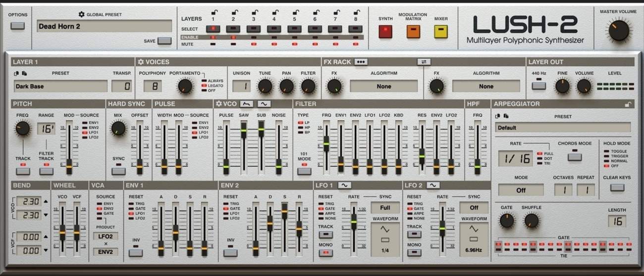Open the second FX Algorithm None selector
Screen dimensions: 644x276
pyautogui.click(x=486, y=86)
